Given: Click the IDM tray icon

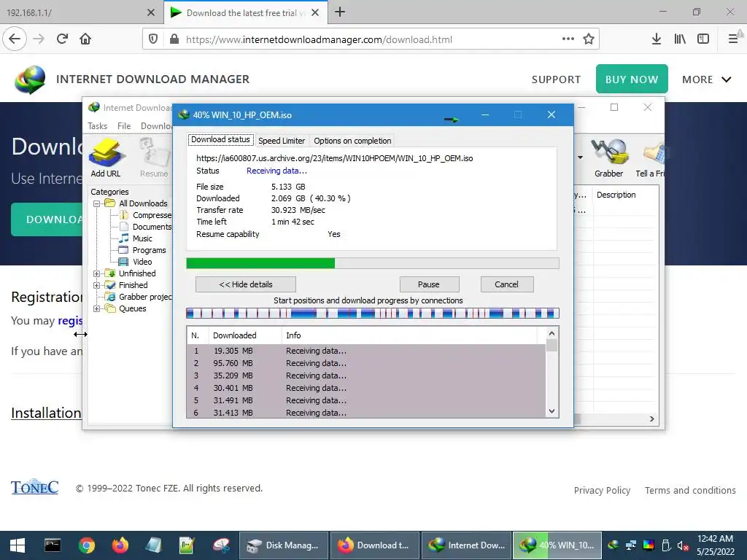Looking at the screenshot, I should [614, 545].
